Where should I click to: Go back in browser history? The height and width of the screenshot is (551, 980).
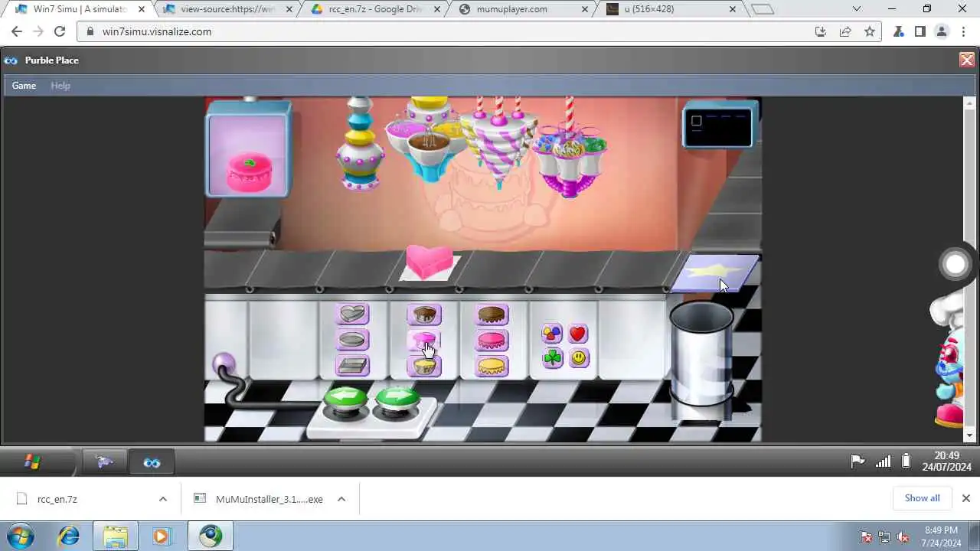coord(17,31)
